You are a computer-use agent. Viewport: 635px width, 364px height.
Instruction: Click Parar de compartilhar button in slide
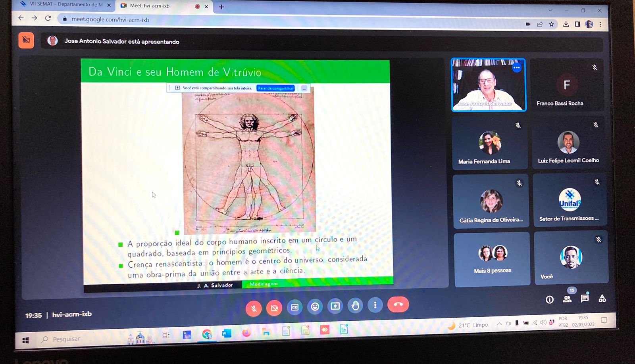(x=275, y=88)
